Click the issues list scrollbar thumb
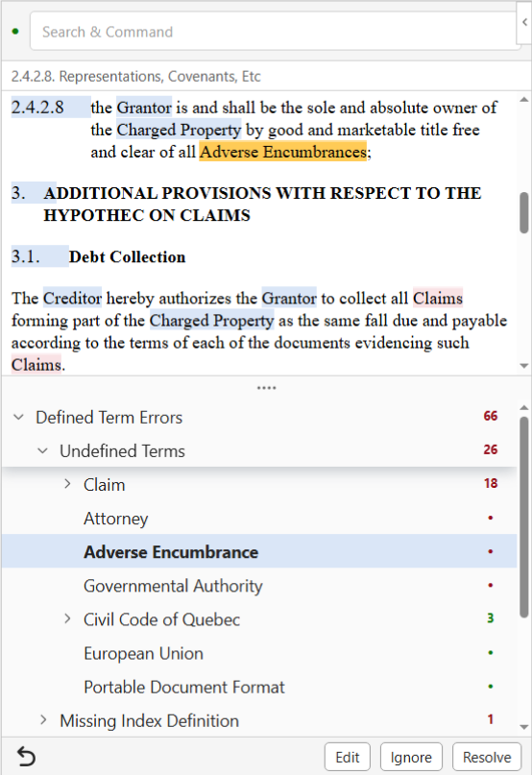The height and width of the screenshot is (775, 532). pyautogui.click(x=524, y=517)
